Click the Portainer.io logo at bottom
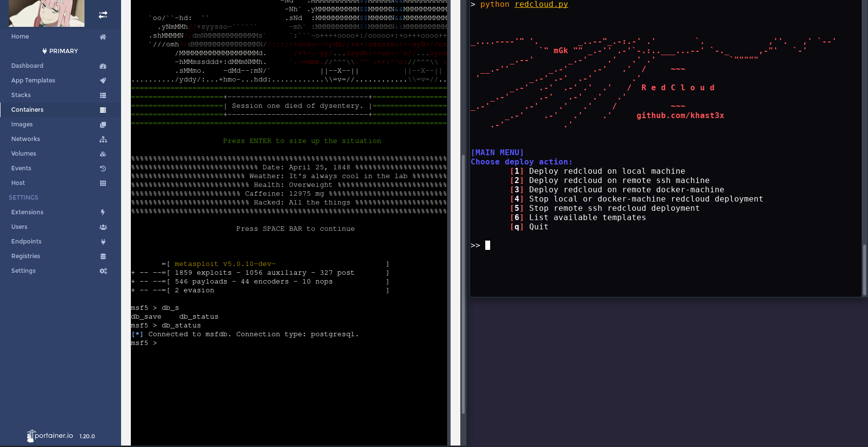 pyautogui.click(x=50, y=436)
